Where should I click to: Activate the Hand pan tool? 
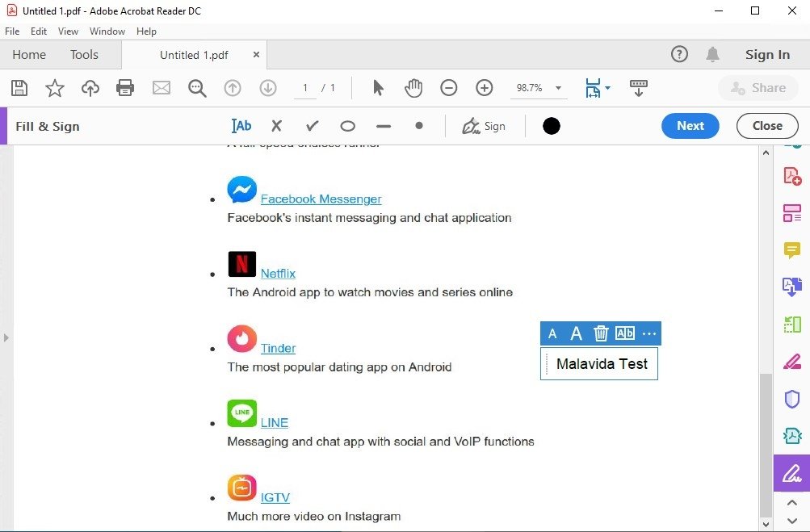[413, 88]
